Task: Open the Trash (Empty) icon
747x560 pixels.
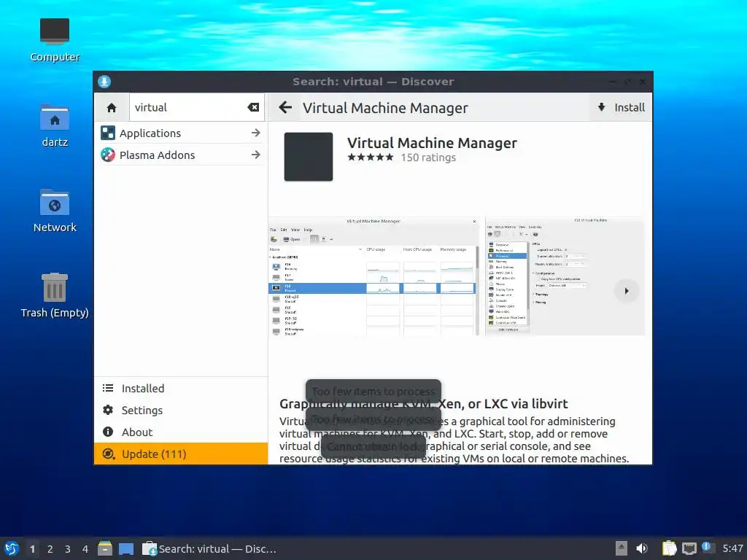Action: (55, 296)
